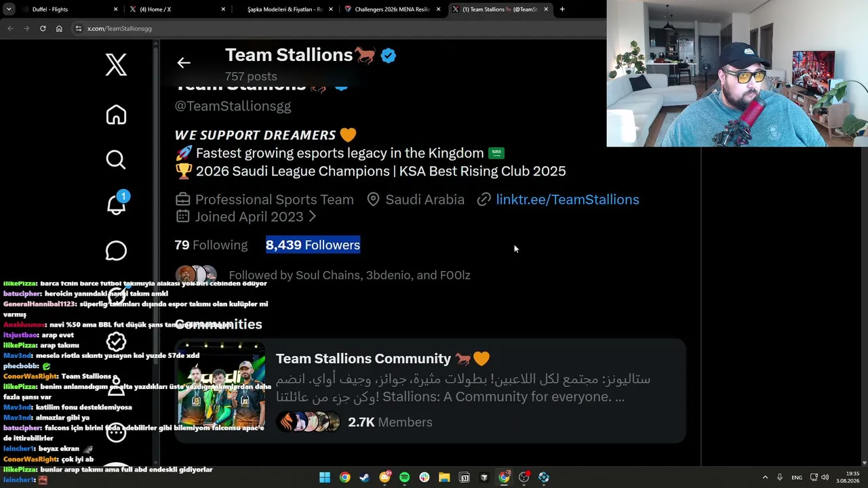Open the Verified badge icon in sidebar
The width and height of the screenshot is (868, 488).
coord(116,341)
